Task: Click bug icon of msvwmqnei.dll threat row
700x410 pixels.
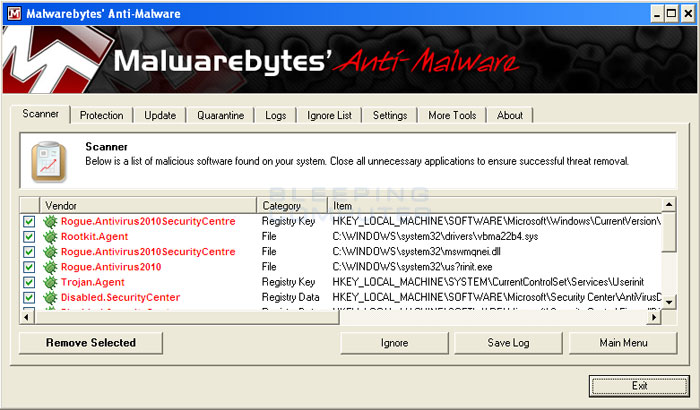Action: click(x=50, y=252)
